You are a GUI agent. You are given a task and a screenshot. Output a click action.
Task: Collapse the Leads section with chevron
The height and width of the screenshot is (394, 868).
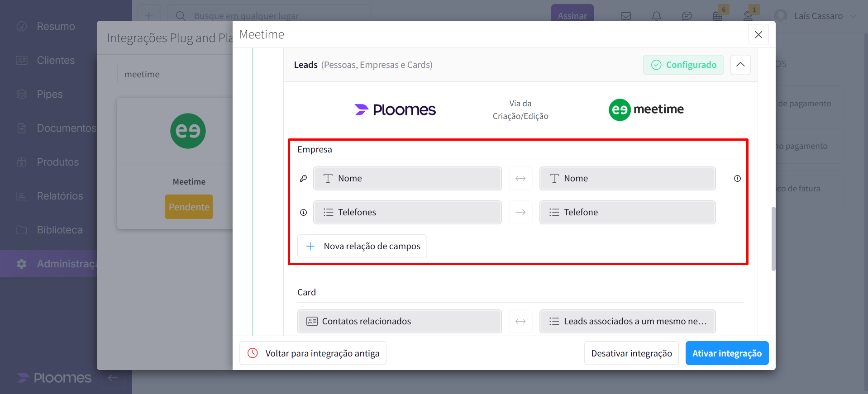tap(740, 65)
